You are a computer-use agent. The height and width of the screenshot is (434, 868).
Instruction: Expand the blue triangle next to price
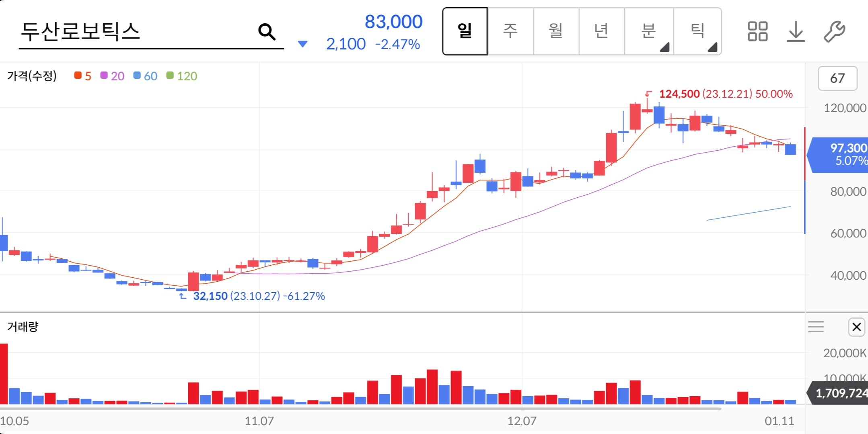302,44
